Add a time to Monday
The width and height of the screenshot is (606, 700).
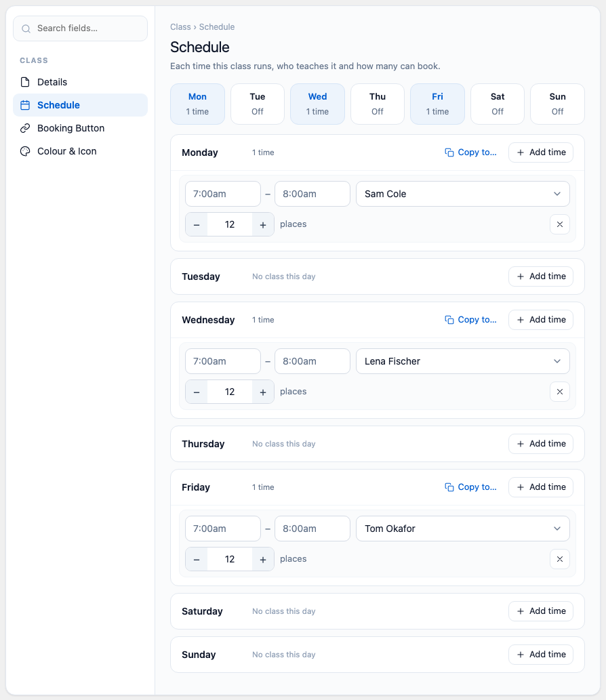point(541,152)
